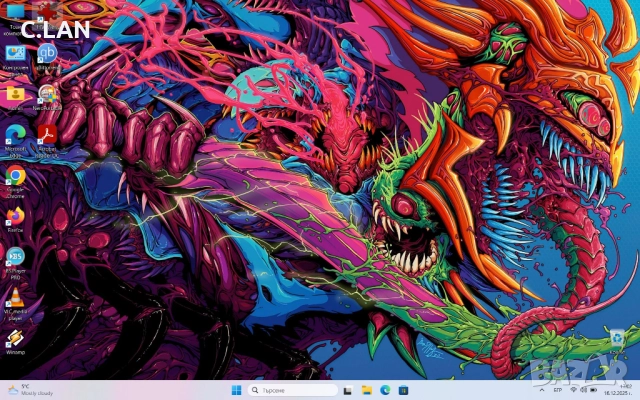This screenshot has width=640, height=400.
Task: Open File Explorer from the taskbar
Action: (367, 389)
